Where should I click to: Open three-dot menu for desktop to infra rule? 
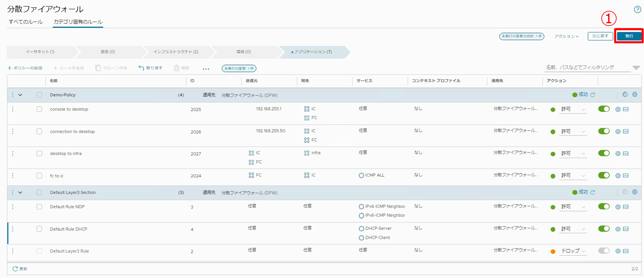13,154
